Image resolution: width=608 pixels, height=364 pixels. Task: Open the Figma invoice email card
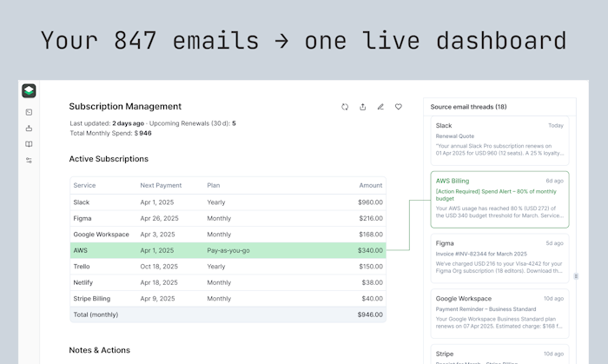499,258
